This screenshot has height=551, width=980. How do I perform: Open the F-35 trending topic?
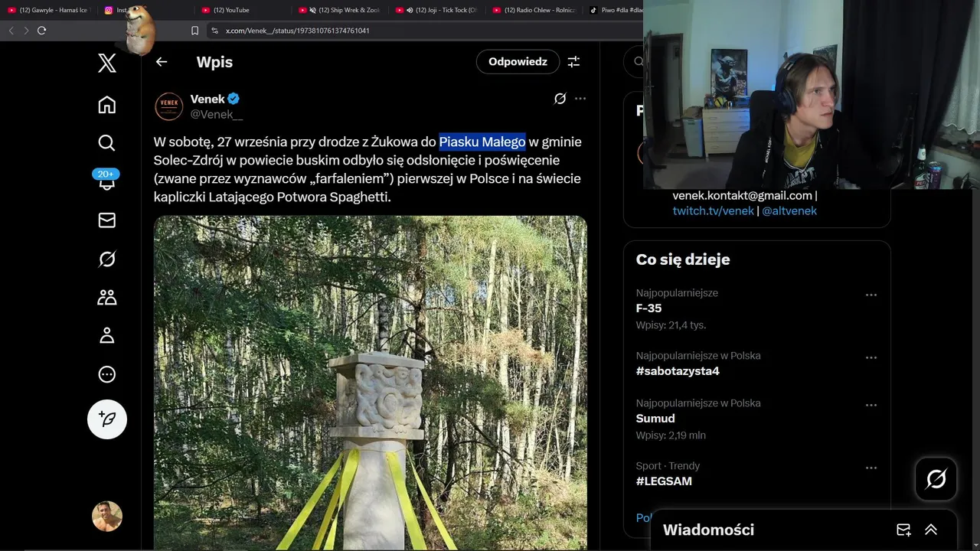[x=648, y=308]
